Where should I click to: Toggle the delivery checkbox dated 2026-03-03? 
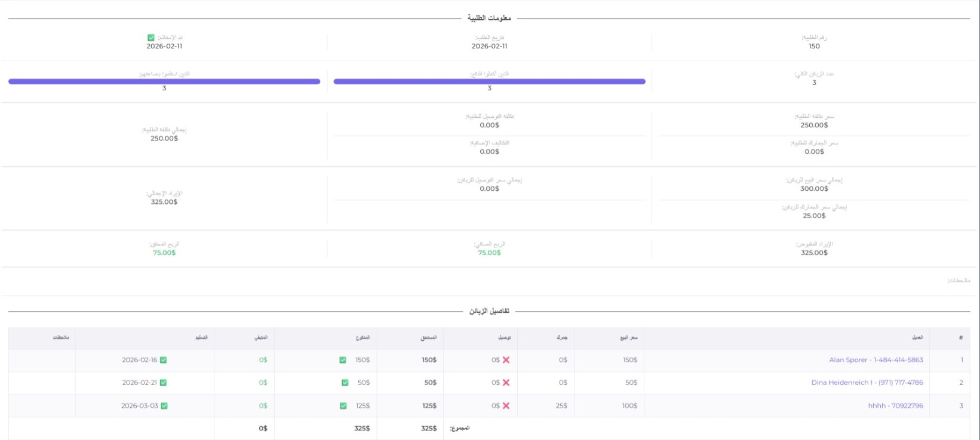point(164,406)
